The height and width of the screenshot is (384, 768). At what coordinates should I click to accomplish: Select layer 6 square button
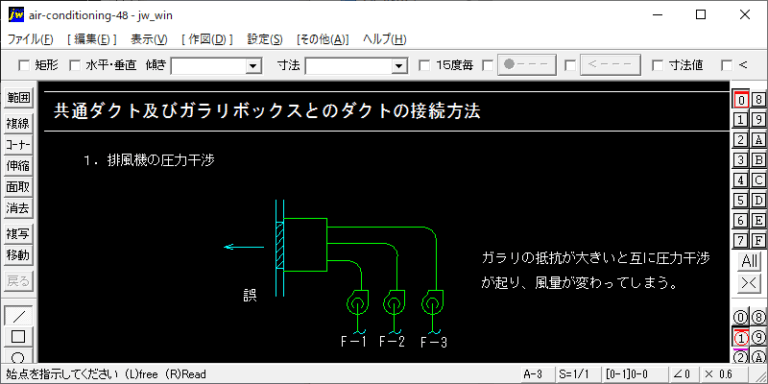pos(741,220)
